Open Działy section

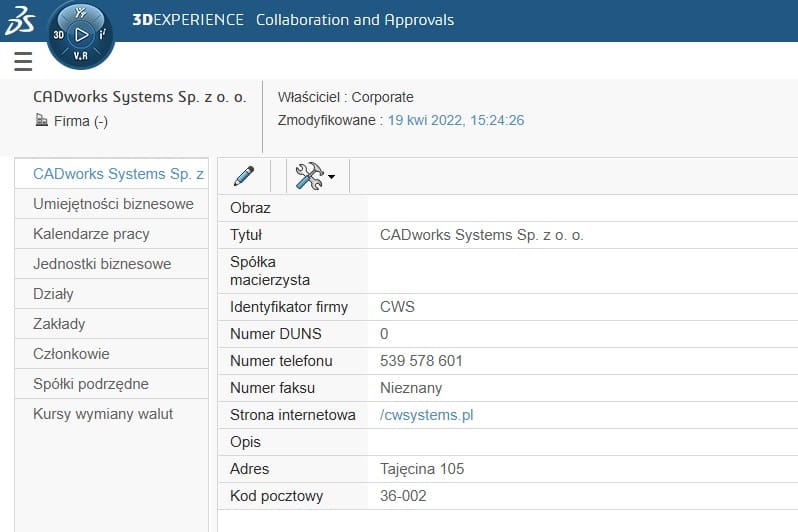coord(111,294)
